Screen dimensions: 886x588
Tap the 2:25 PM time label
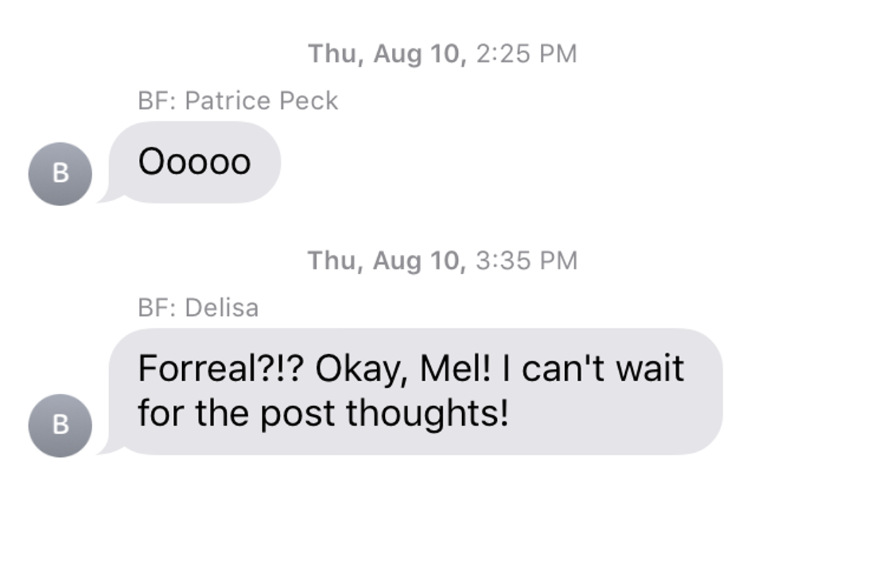tap(526, 54)
